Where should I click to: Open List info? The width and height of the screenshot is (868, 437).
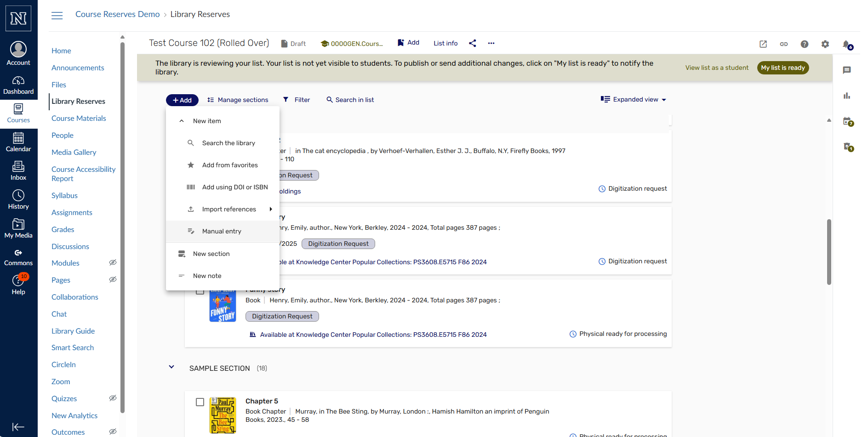point(445,43)
